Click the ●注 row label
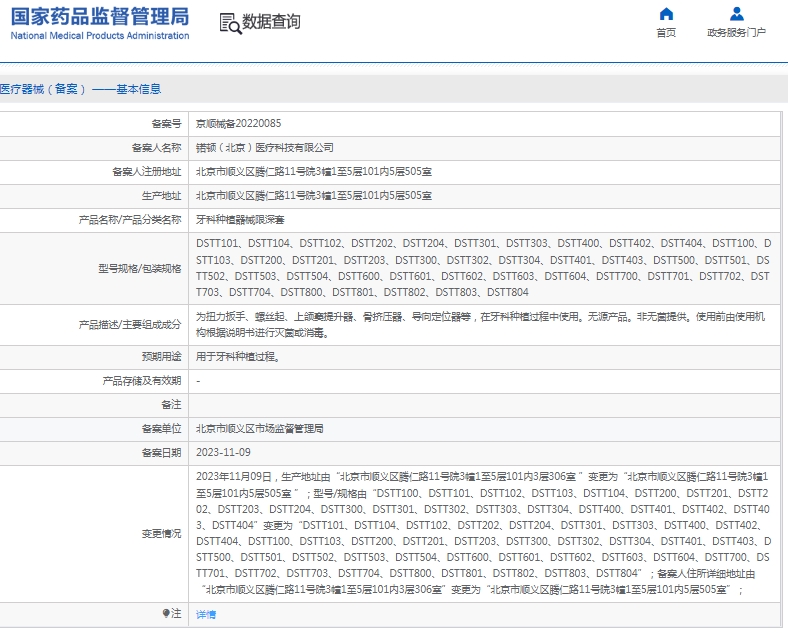Image resolution: width=788 pixels, height=633 pixels. click(x=172, y=613)
